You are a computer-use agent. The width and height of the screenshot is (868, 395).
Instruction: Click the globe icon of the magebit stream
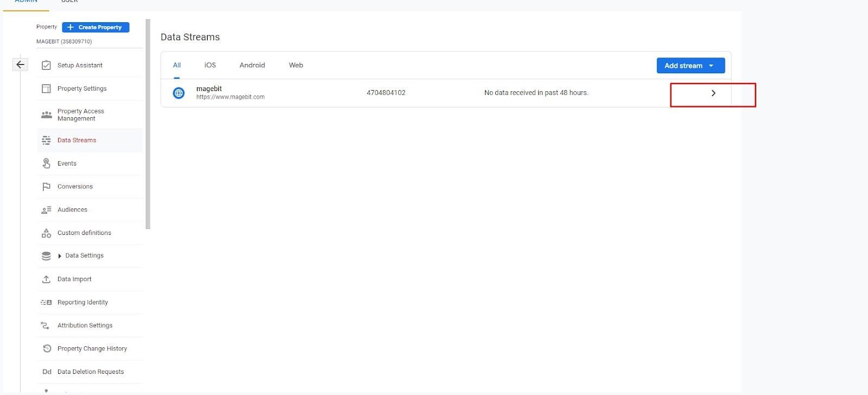point(178,93)
